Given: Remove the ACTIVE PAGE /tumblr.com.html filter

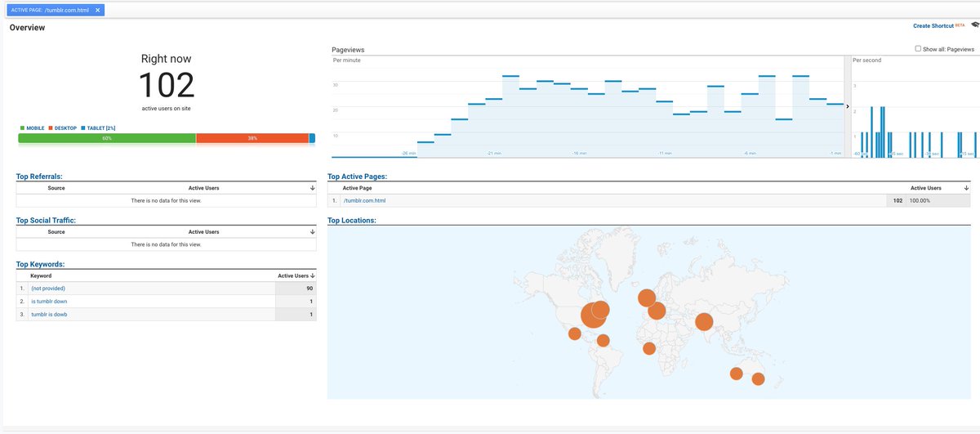Looking at the screenshot, I should point(98,10).
